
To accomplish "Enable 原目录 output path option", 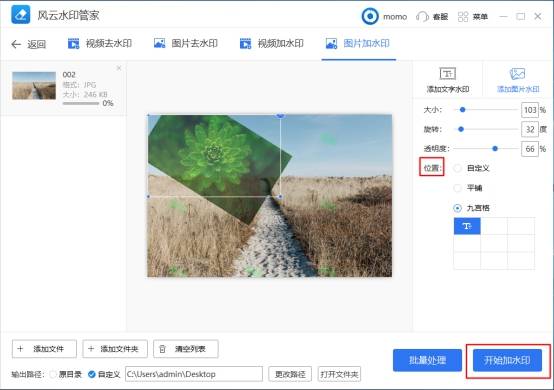I will [53, 374].
